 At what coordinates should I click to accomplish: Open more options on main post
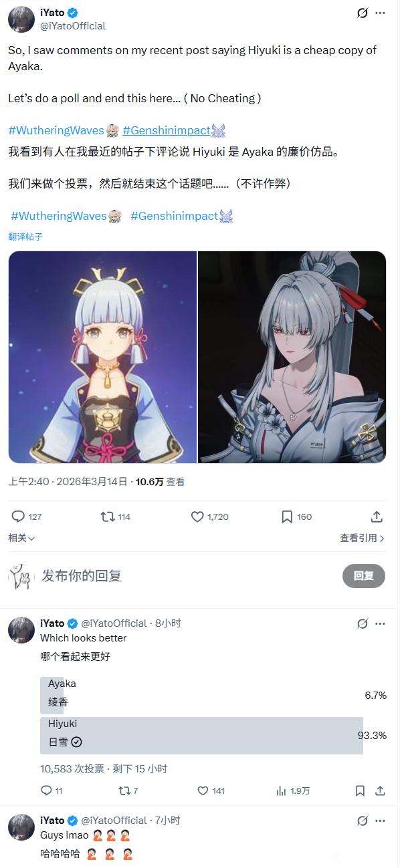(380, 13)
